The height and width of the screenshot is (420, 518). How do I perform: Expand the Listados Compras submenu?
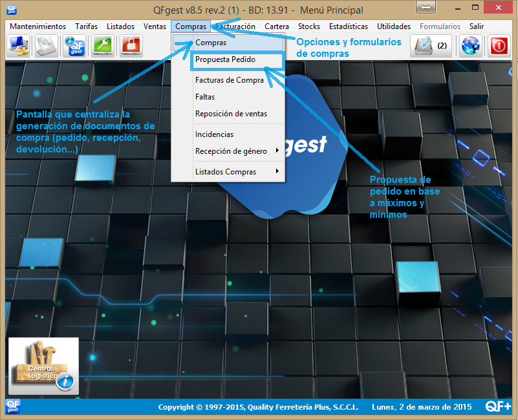coord(228,172)
